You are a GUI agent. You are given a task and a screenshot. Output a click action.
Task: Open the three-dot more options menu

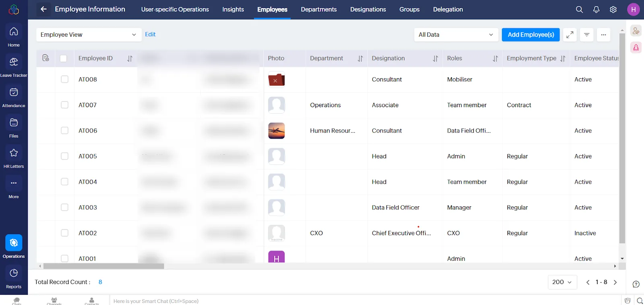tap(604, 35)
